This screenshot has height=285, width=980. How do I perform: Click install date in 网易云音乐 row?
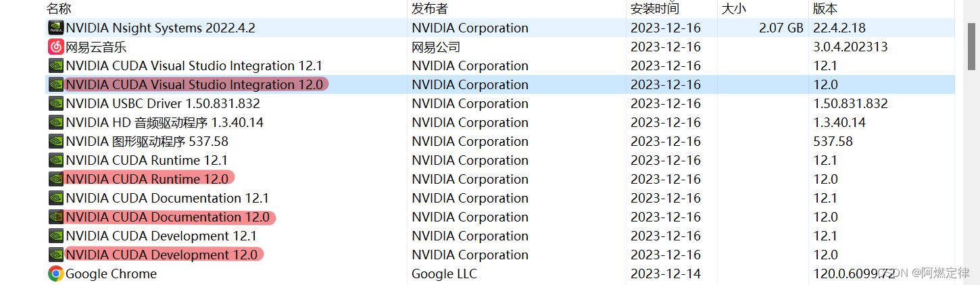[666, 47]
